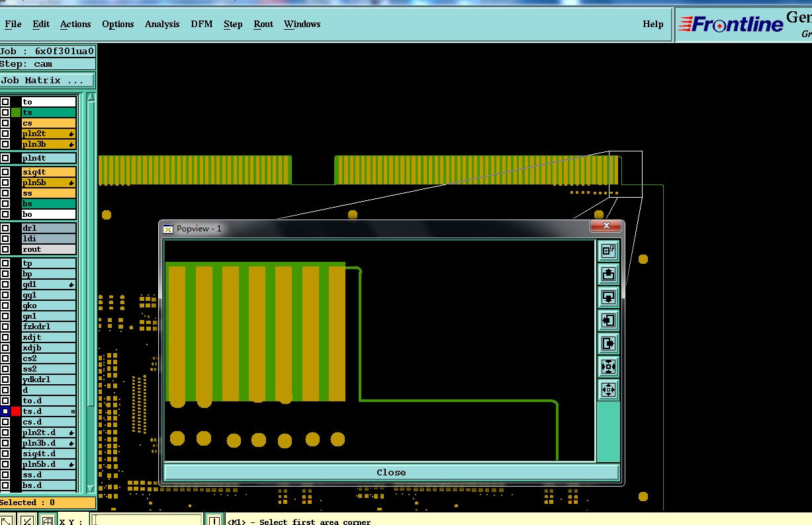Screen dimensions: 812x525
Task: Click the Job name field 6x0f301ua0
Action: tap(48, 51)
